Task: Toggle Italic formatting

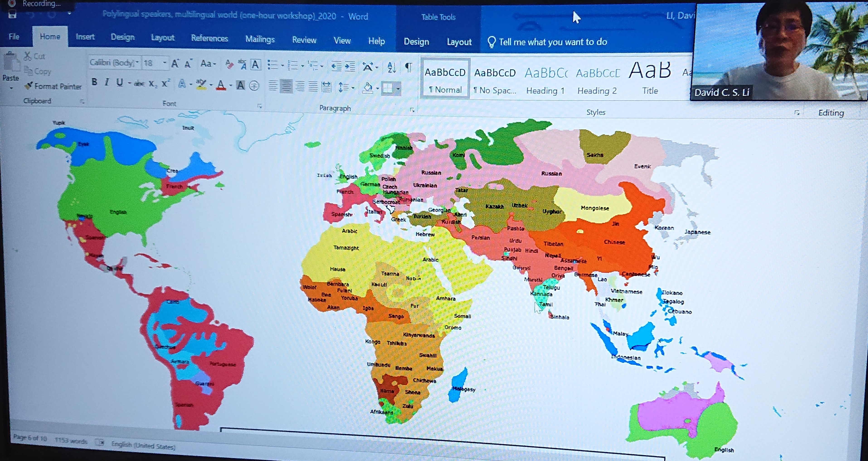Action: pyautogui.click(x=107, y=82)
